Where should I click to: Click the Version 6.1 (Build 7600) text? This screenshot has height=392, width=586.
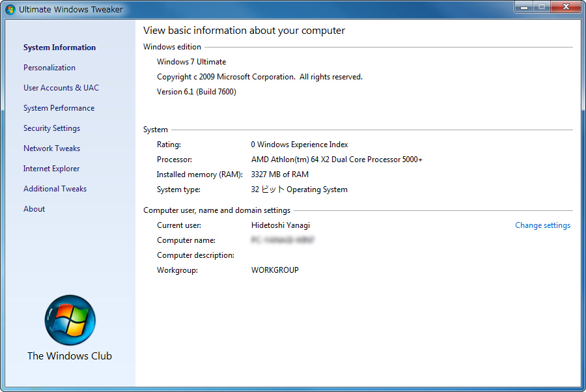pos(196,92)
